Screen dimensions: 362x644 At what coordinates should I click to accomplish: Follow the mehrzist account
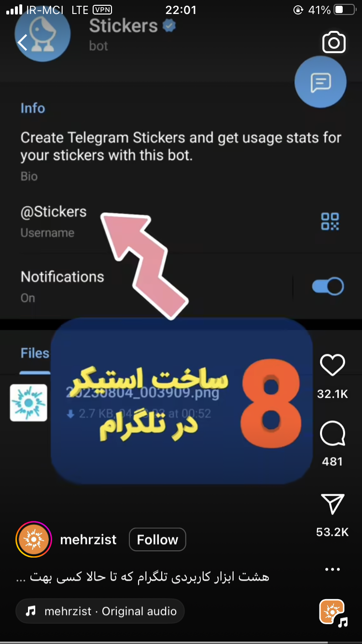coord(157,539)
